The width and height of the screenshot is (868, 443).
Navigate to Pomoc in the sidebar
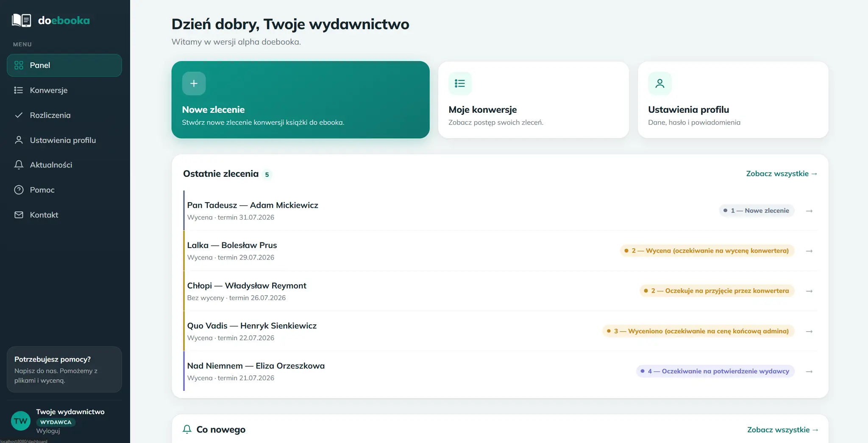[64, 190]
